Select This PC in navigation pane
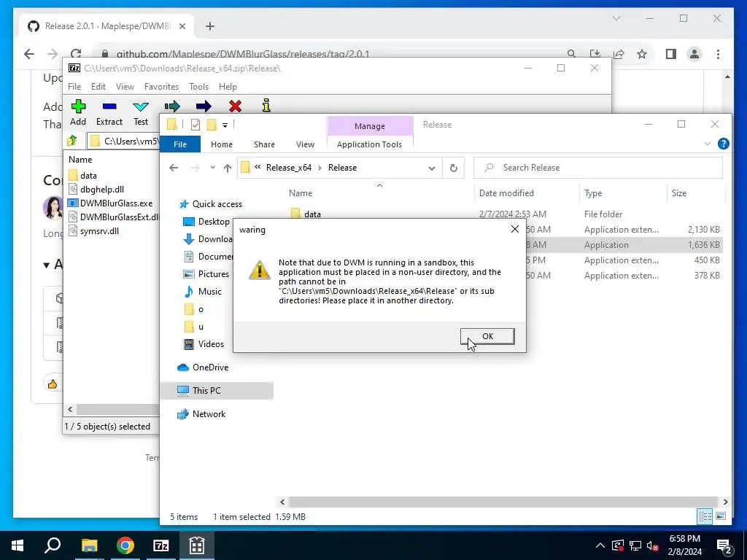This screenshot has width=747, height=560. coord(217,391)
